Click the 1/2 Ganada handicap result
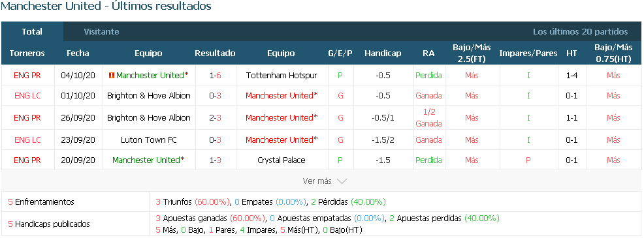 428,118
